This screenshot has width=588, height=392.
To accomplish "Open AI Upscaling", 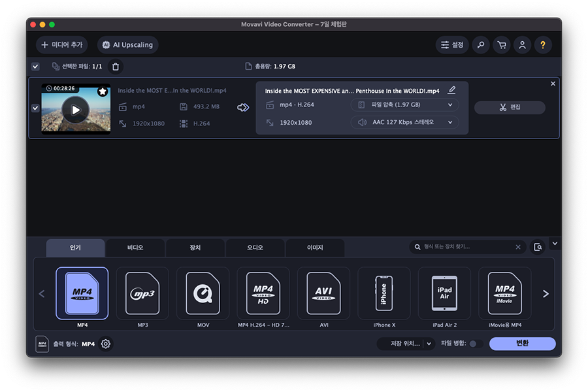I will click(128, 45).
